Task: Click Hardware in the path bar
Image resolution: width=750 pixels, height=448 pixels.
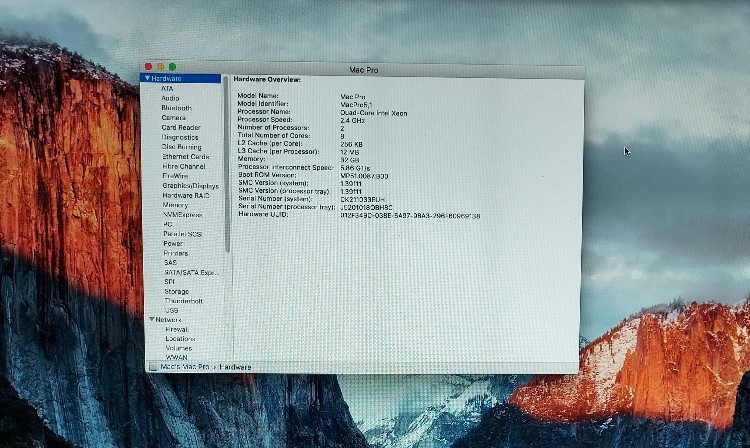Action: (x=235, y=367)
